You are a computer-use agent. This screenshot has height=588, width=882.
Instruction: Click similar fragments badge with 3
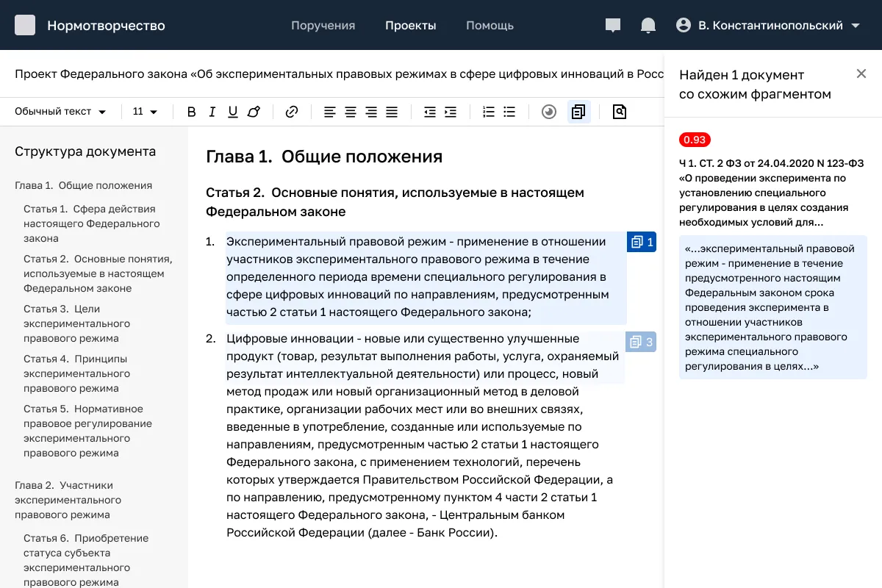[642, 342]
